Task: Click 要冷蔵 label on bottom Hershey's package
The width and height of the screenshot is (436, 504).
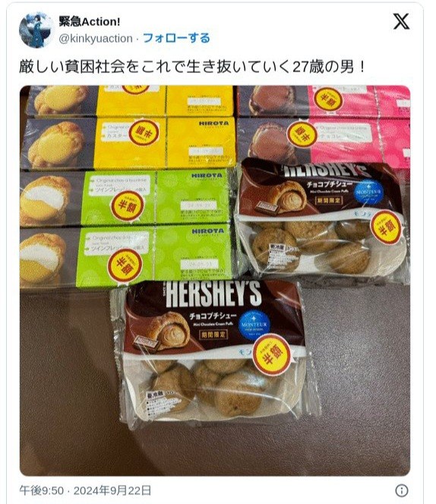Action: [155, 395]
